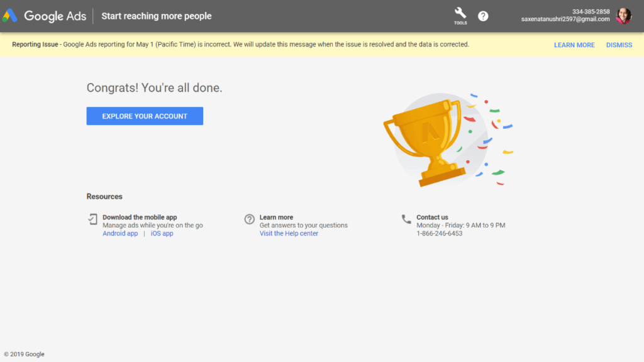Open the iOS app link
The height and width of the screenshot is (362, 644).
(x=162, y=234)
